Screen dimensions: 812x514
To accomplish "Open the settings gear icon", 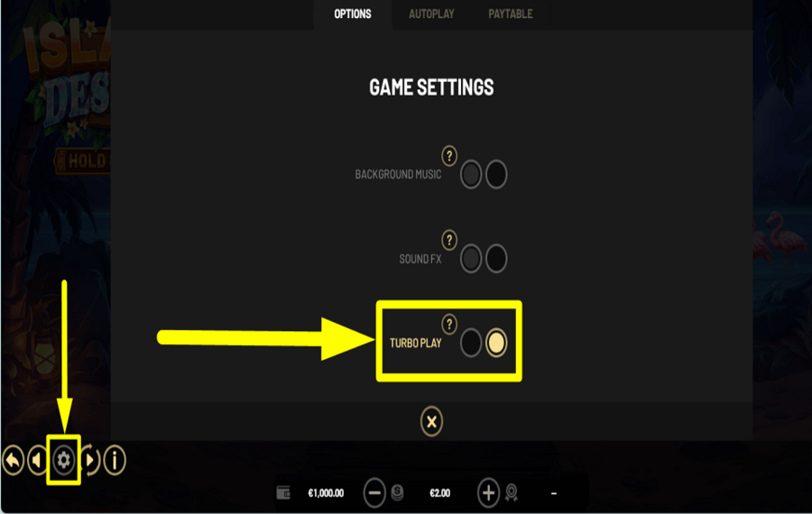I will (x=64, y=460).
